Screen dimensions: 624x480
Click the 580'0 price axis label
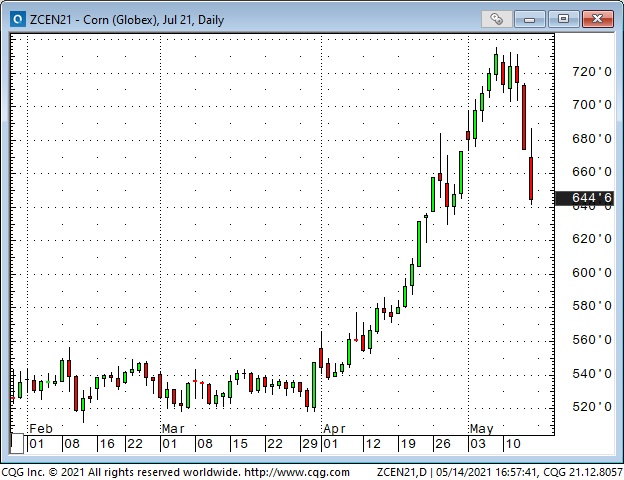point(591,306)
